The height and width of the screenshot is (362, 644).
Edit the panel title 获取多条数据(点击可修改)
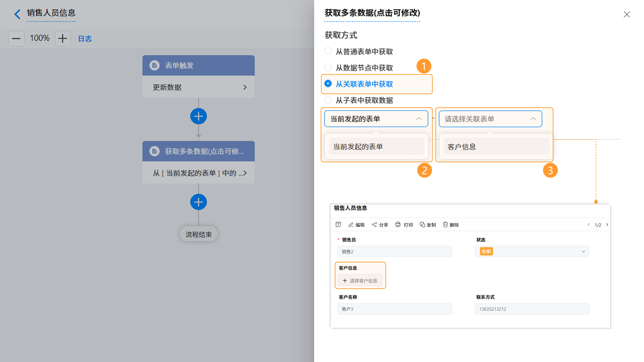(x=372, y=13)
